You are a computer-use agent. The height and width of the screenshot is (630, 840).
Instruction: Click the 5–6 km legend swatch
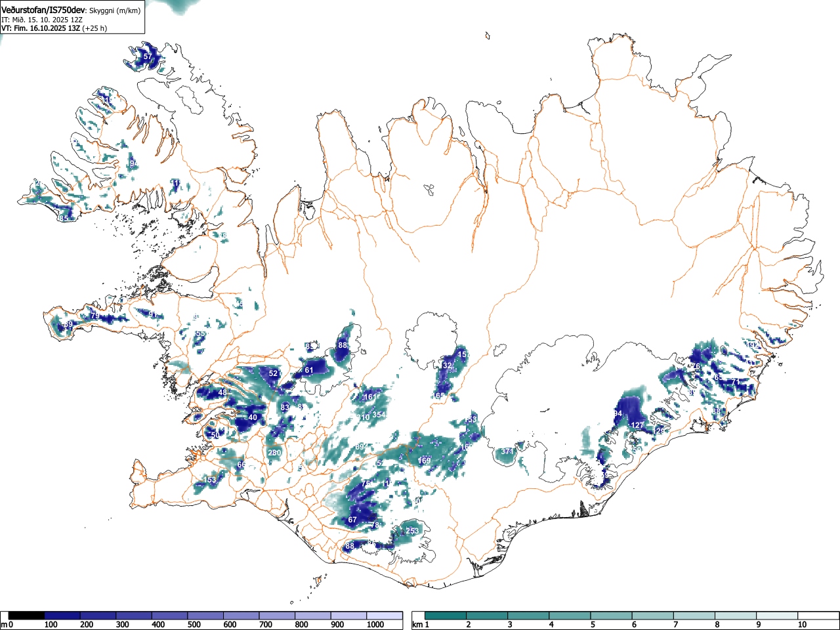click(611, 616)
